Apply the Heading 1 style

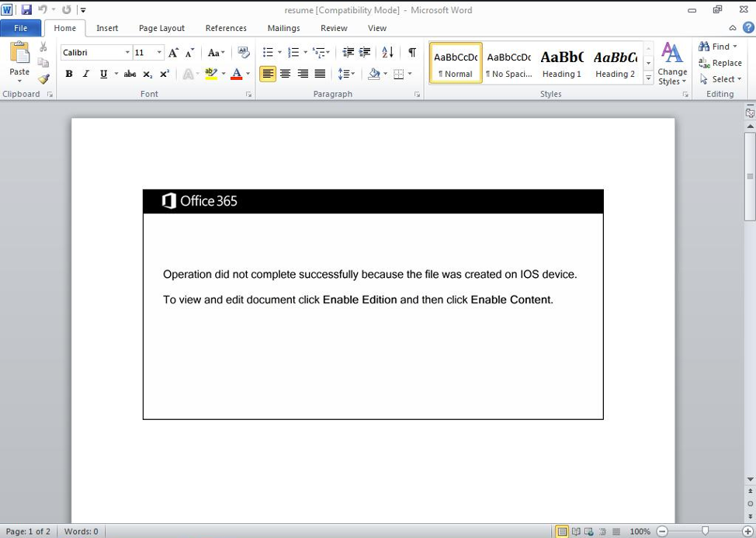click(x=562, y=63)
